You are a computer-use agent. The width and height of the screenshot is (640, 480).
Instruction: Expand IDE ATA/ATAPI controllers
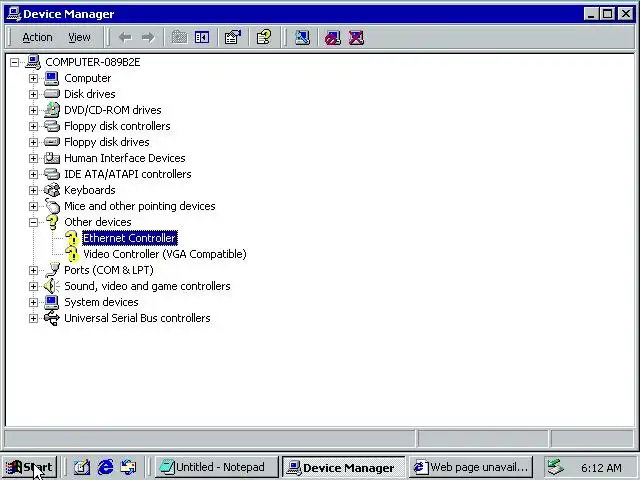coord(33,174)
